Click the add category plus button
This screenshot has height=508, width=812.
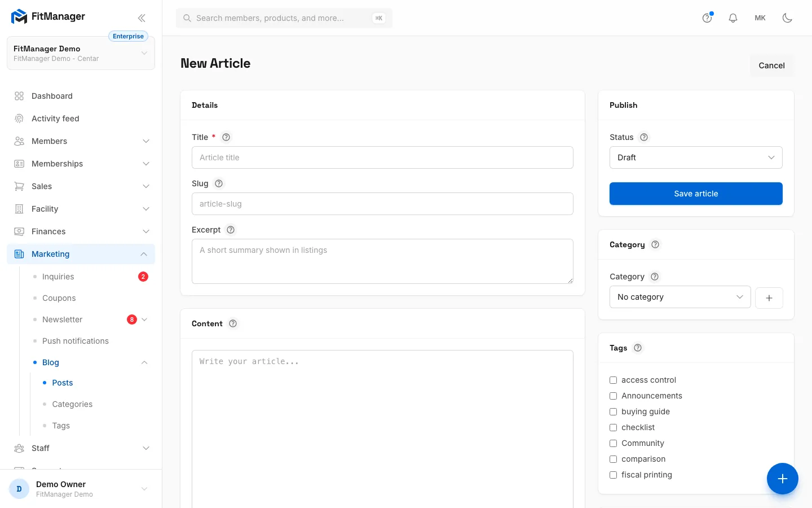pos(769,298)
